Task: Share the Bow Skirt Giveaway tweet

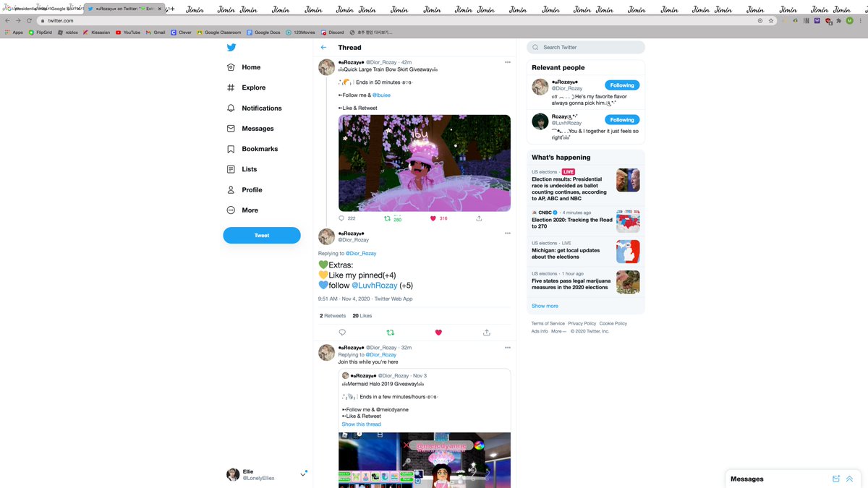Action: 479,218
